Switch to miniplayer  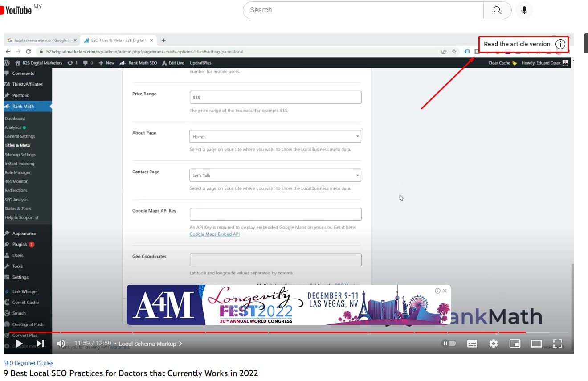coord(515,344)
